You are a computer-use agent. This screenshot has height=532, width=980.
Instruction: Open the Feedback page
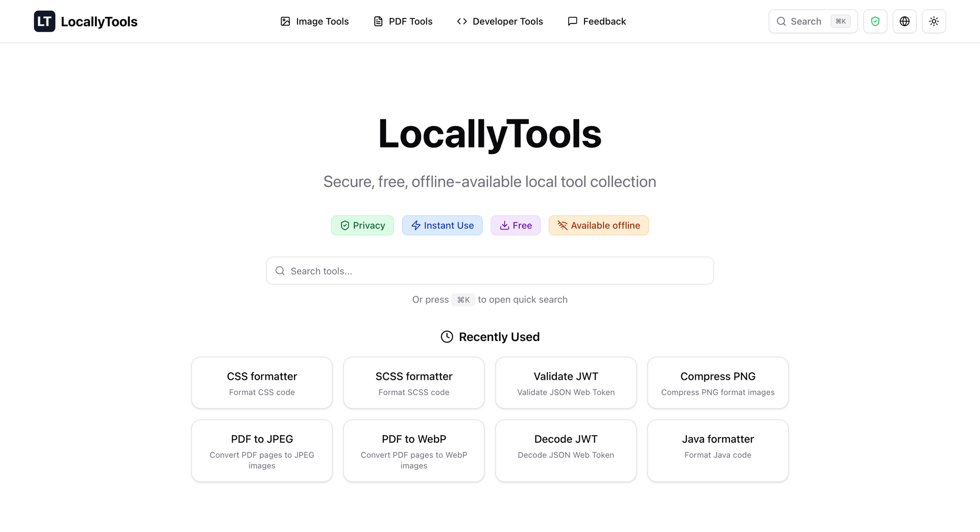click(597, 21)
